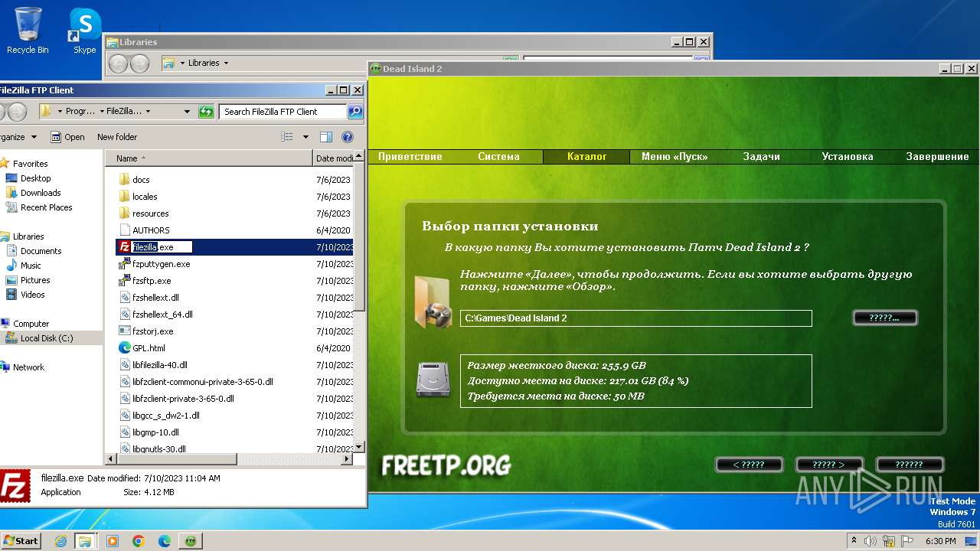
Task: Click the Open toolbar button
Action: point(67,137)
